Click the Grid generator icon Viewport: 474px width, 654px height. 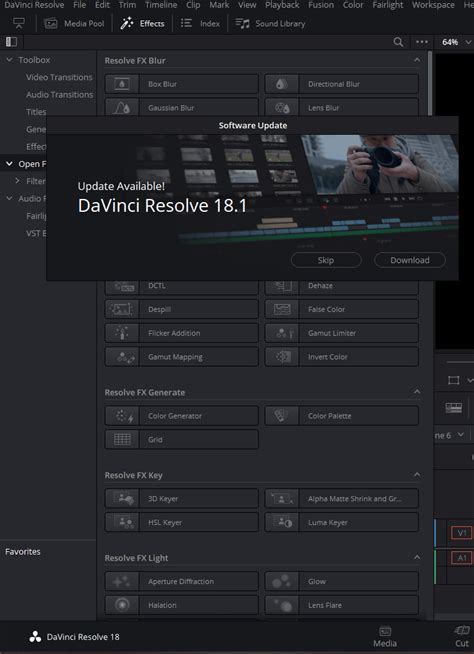121,439
